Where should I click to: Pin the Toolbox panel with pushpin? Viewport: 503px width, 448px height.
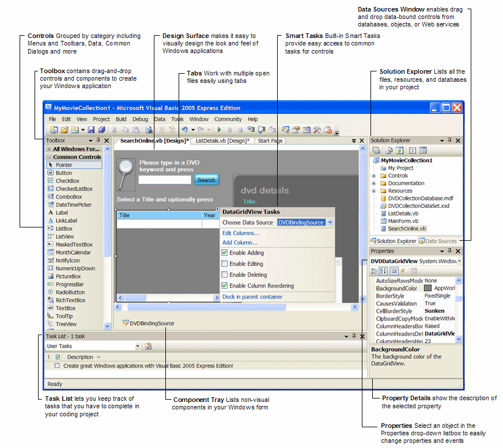point(99,141)
